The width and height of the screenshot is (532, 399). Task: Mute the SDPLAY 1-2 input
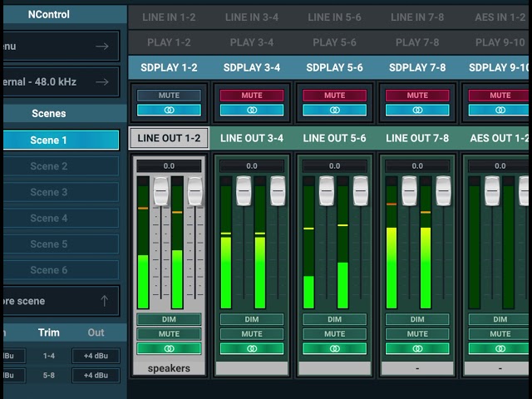(169, 96)
